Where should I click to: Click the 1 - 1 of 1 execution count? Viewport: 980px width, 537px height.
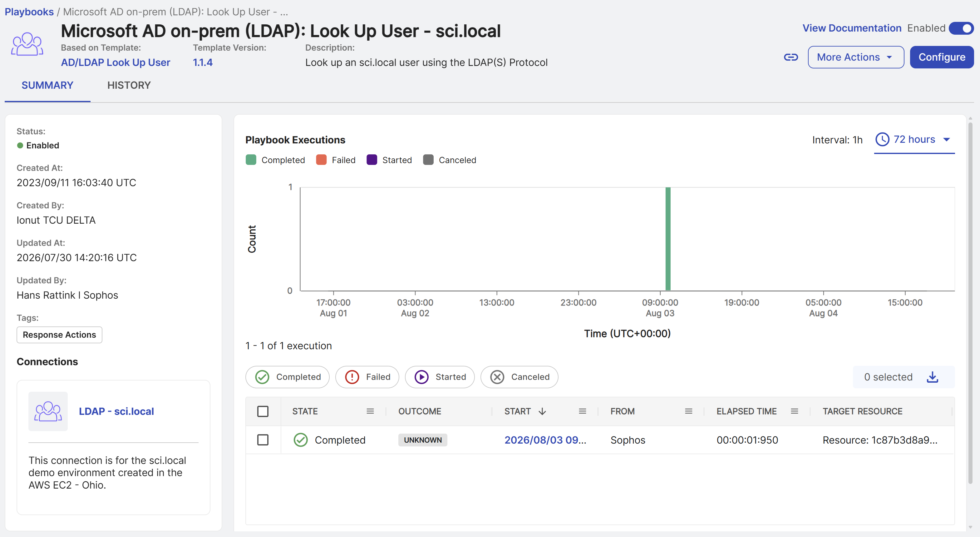pos(288,346)
